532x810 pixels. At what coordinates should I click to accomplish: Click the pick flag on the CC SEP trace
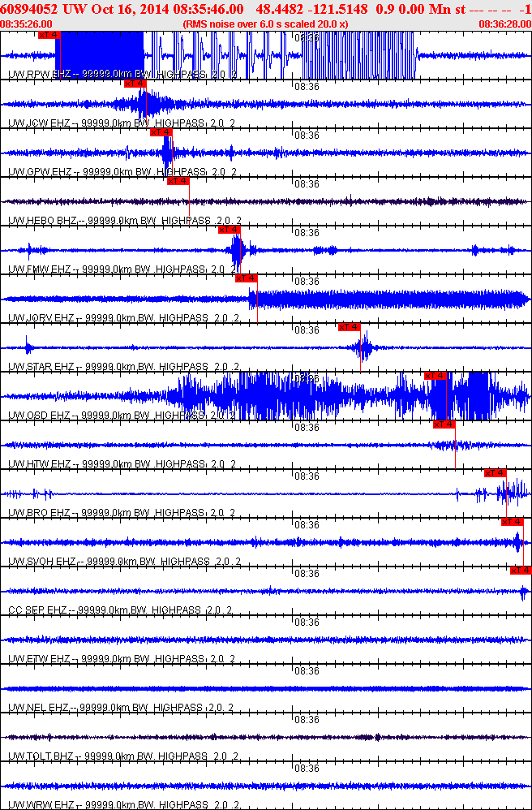(x=521, y=571)
